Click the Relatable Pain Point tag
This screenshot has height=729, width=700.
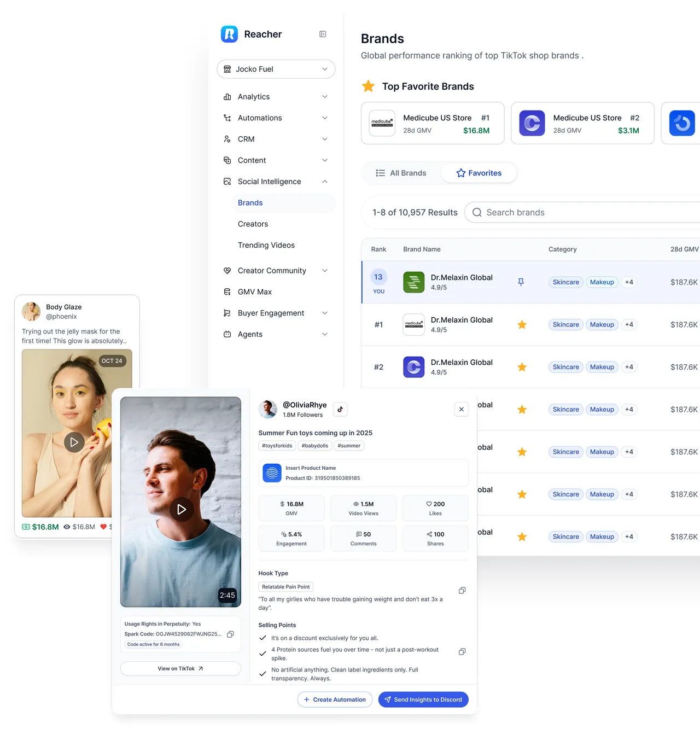click(x=286, y=587)
